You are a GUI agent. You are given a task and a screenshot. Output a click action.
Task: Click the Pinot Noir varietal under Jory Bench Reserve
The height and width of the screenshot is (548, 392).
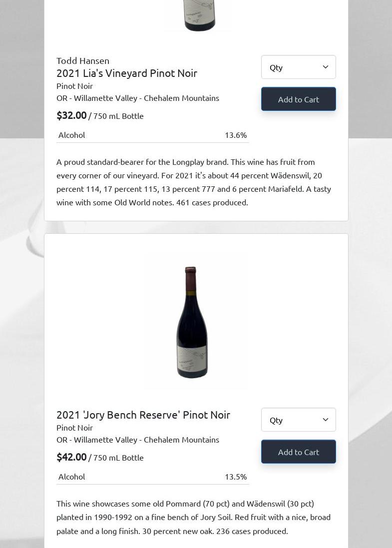click(x=74, y=428)
